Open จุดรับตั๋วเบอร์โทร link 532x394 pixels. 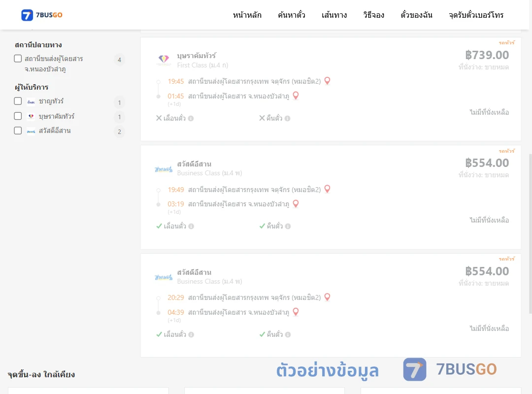[x=476, y=15]
